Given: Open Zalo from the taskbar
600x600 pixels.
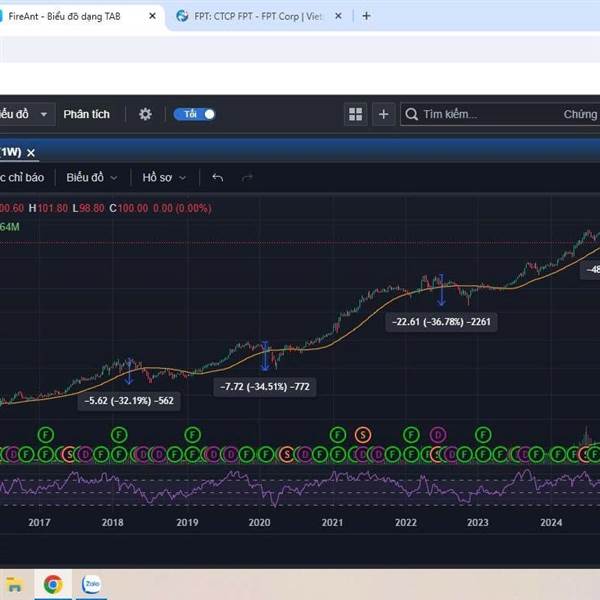Looking at the screenshot, I should point(92,584).
